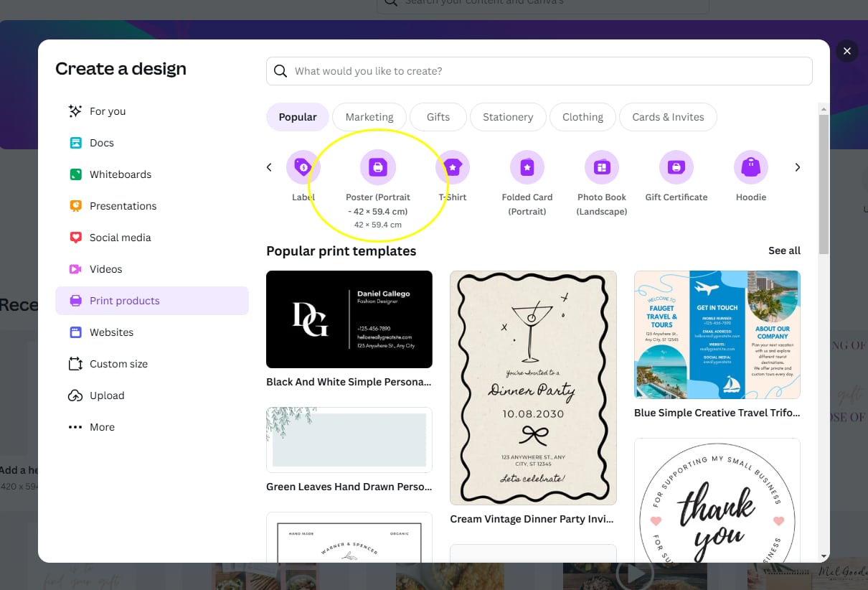868x590 pixels.
Task: Click the Black And White Simple Persona... title
Action: tap(349, 382)
